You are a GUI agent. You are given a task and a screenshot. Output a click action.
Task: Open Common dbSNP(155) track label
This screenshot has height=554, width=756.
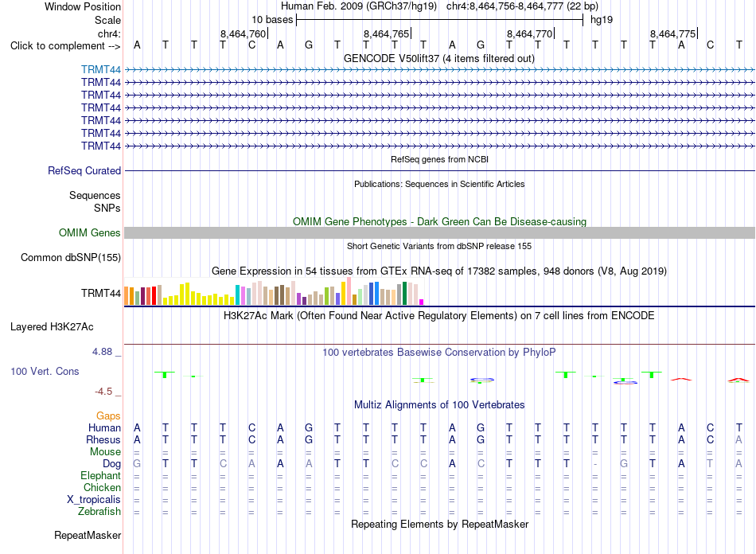[71, 257]
